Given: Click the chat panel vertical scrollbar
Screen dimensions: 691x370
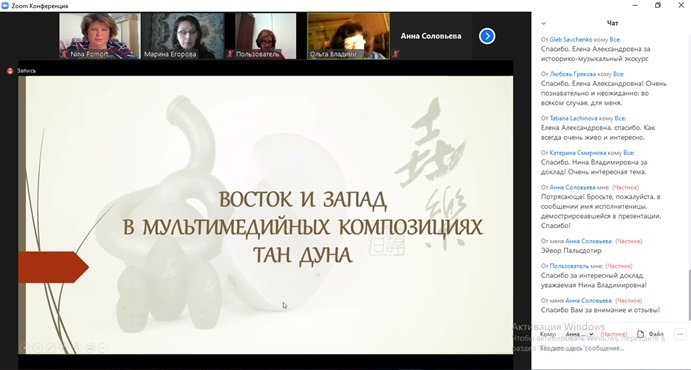Looking at the screenshot, I should [689, 294].
